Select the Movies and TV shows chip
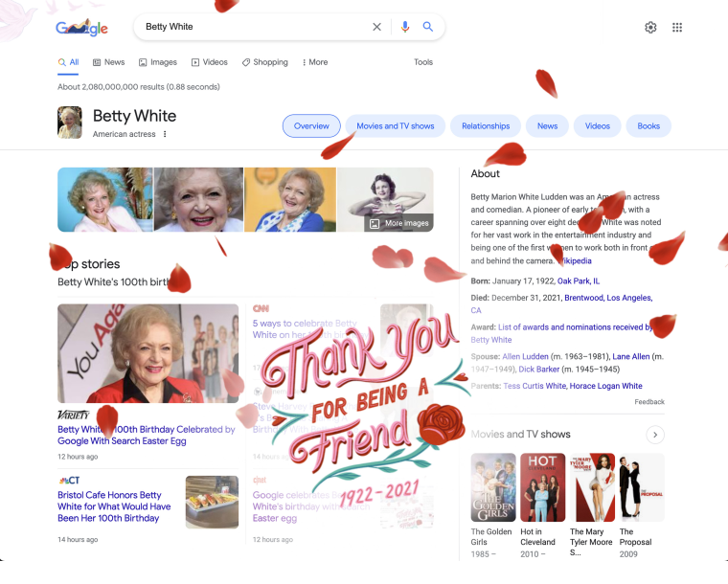This screenshot has width=728, height=584. pyautogui.click(x=396, y=126)
